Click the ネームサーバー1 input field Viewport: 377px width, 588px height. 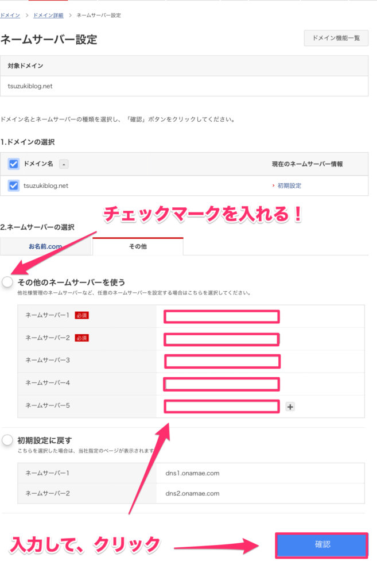(222, 316)
